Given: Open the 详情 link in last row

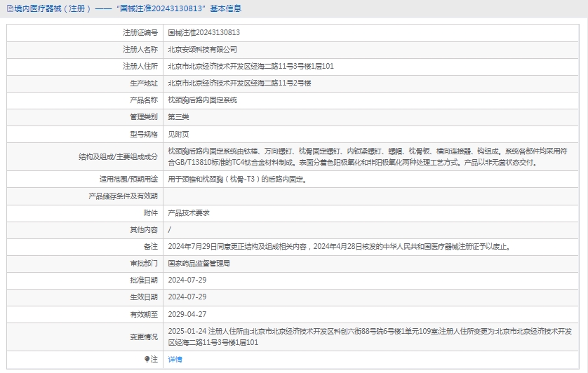Looking at the screenshot, I should [x=175, y=359].
